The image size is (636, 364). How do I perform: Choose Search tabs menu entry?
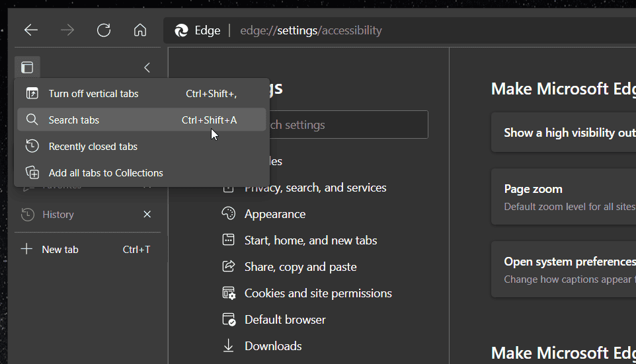point(141,120)
